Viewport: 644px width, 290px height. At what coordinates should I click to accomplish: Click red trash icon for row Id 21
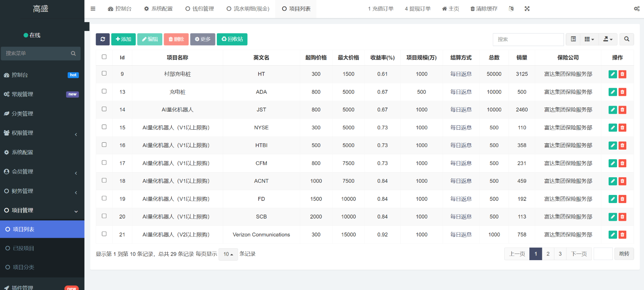pos(622,235)
